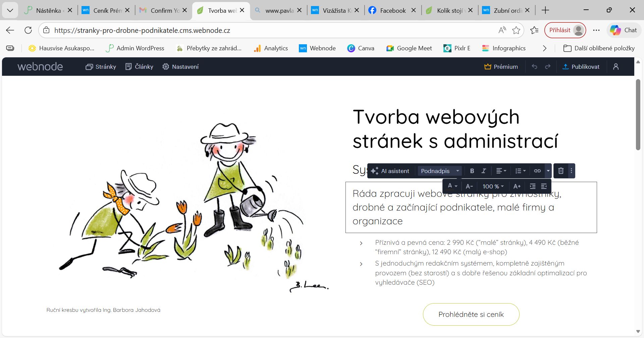Viewport: 644px width, 338px height.
Task: Toggle bold formatting in the text toolbar
Action: (x=472, y=171)
